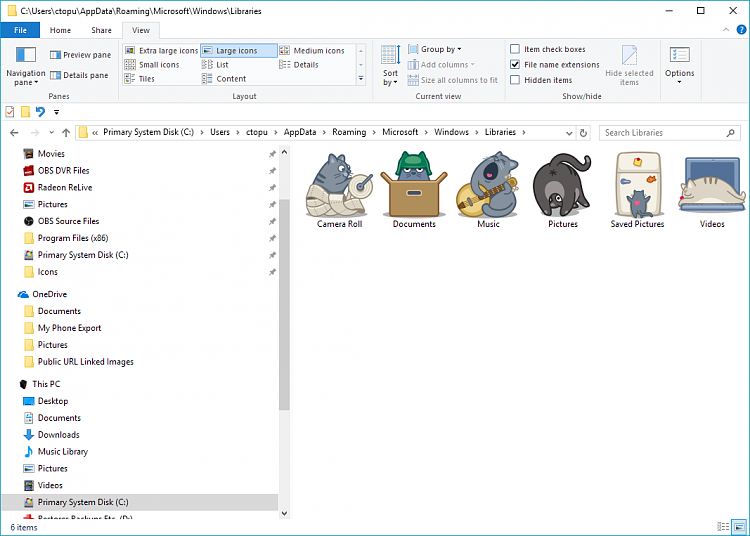Switch layout to Small icons

pos(152,65)
